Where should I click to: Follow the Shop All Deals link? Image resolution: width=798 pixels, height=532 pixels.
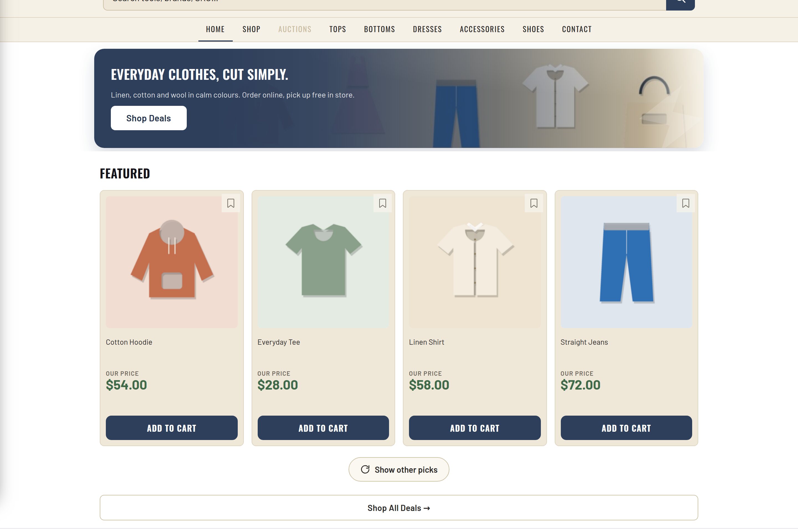coord(399,508)
